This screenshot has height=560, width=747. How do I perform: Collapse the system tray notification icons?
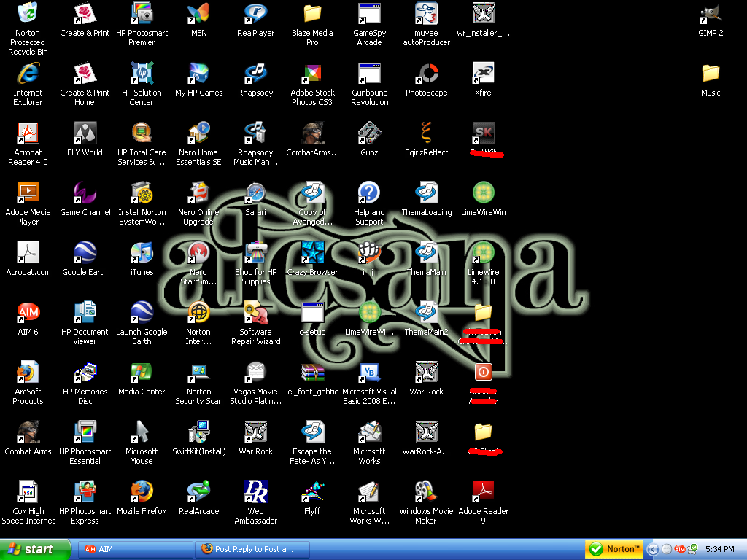point(653,549)
